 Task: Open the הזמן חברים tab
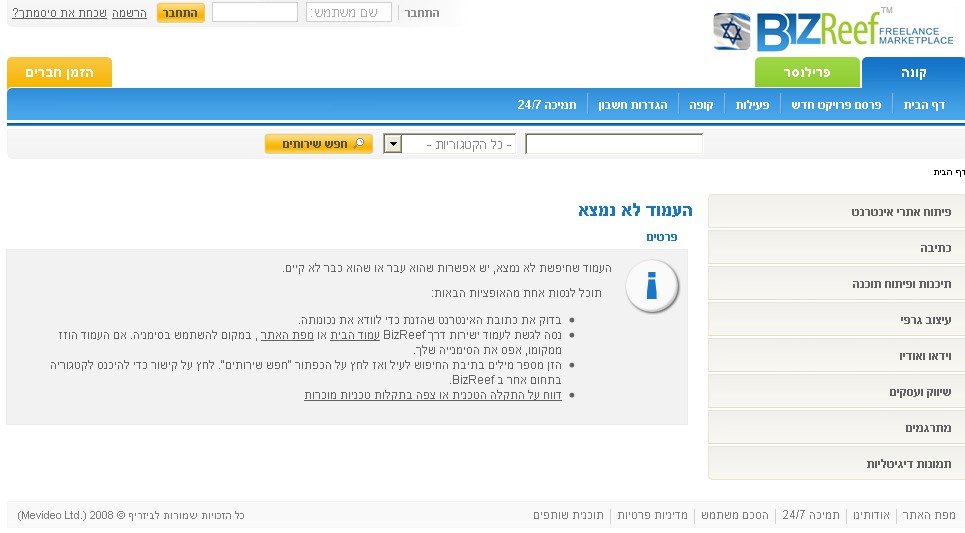point(59,73)
